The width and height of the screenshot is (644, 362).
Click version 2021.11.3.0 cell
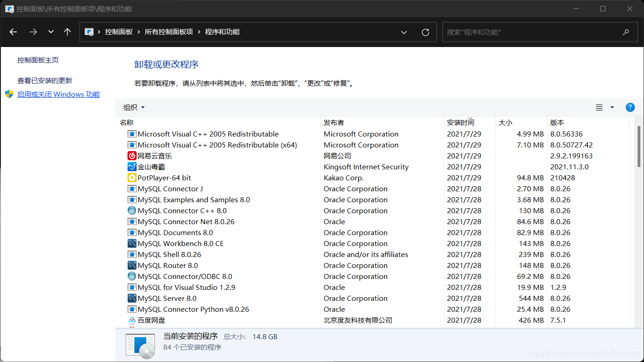569,167
